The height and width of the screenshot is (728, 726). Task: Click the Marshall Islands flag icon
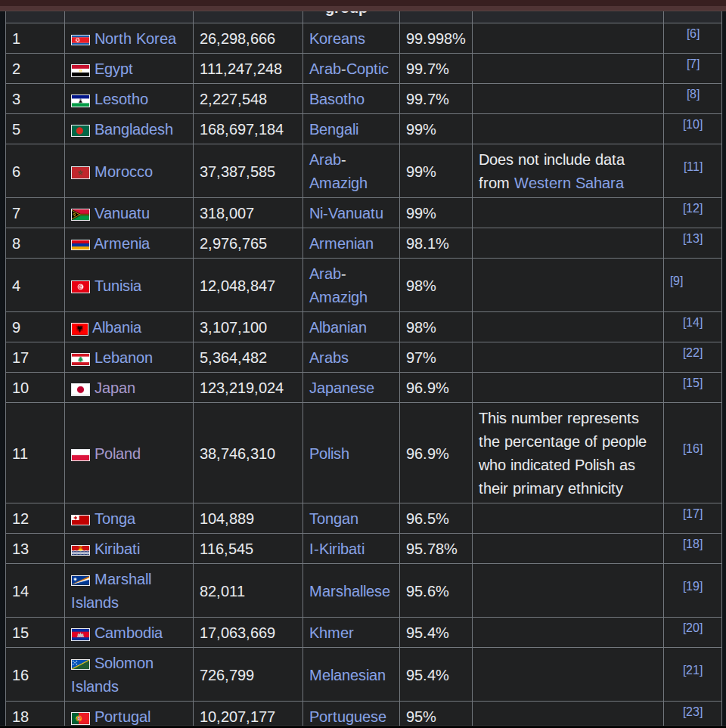click(x=80, y=581)
